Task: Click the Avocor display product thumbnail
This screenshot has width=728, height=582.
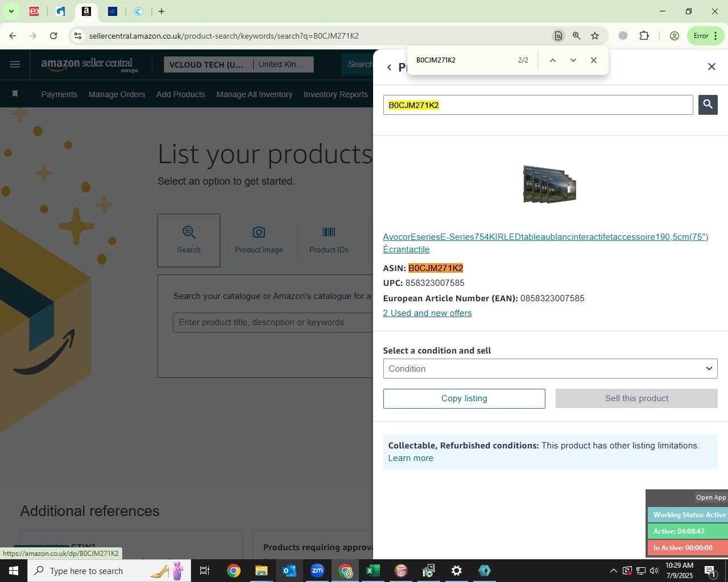Action: click(549, 184)
